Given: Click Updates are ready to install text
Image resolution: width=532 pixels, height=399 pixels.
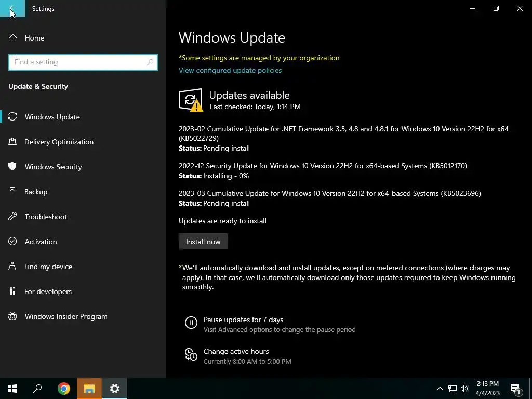Looking at the screenshot, I should [x=222, y=221].
